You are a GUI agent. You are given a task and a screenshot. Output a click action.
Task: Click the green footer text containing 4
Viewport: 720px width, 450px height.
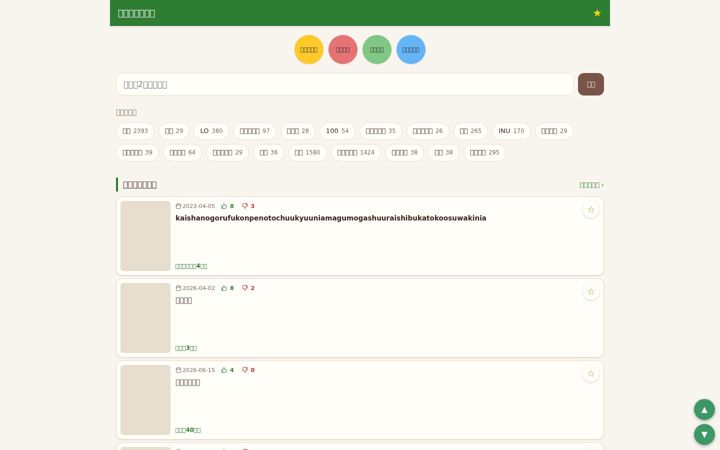[x=191, y=266]
